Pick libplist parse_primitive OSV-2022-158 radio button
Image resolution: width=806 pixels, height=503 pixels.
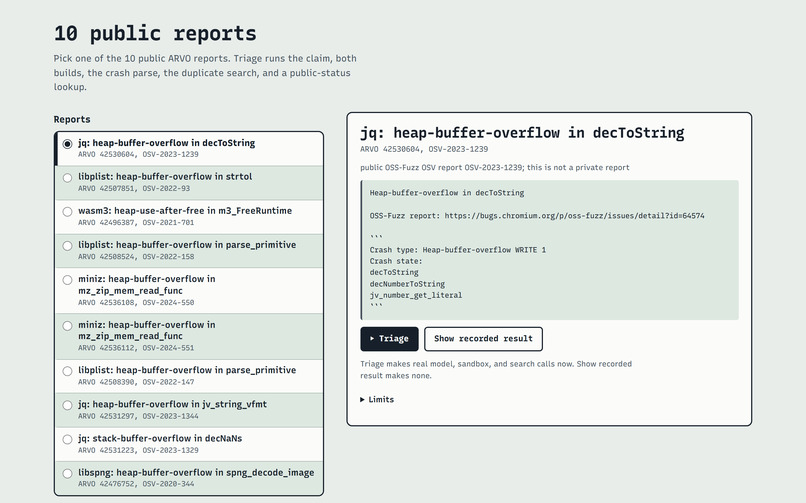click(x=67, y=246)
